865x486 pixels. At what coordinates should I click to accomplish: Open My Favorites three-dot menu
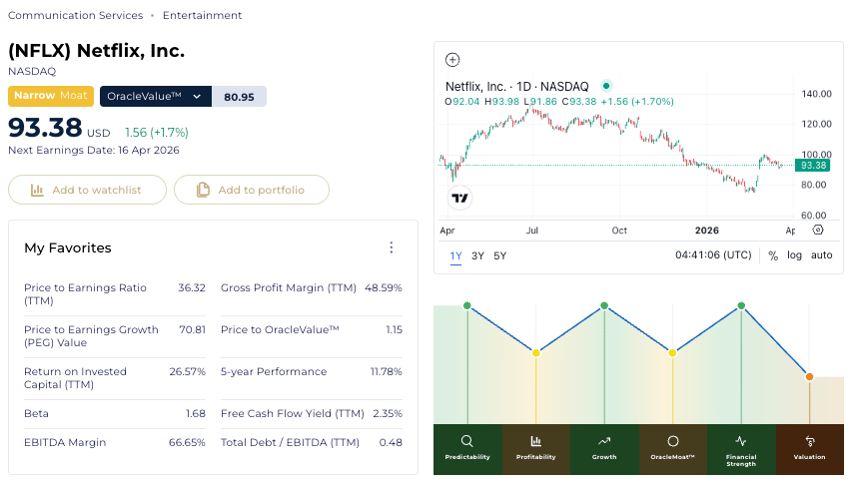391,248
